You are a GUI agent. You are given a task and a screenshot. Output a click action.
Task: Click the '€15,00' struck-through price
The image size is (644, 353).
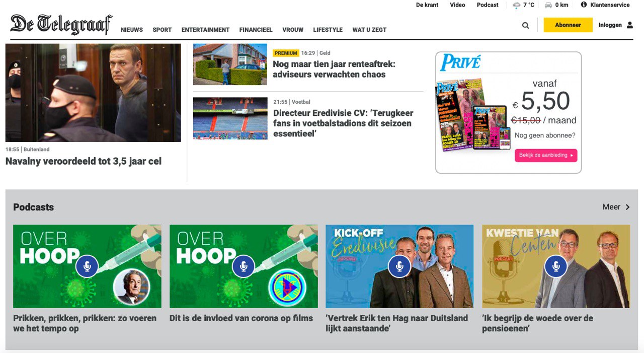[x=526, y=120]
